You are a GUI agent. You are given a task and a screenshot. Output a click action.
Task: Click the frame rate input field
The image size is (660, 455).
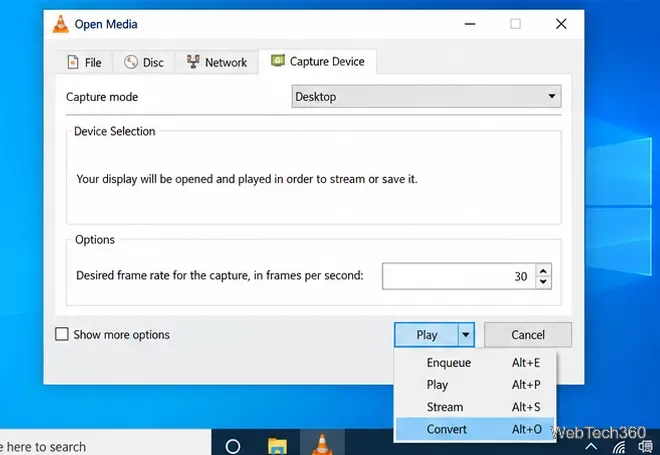[x=459, y=276]
